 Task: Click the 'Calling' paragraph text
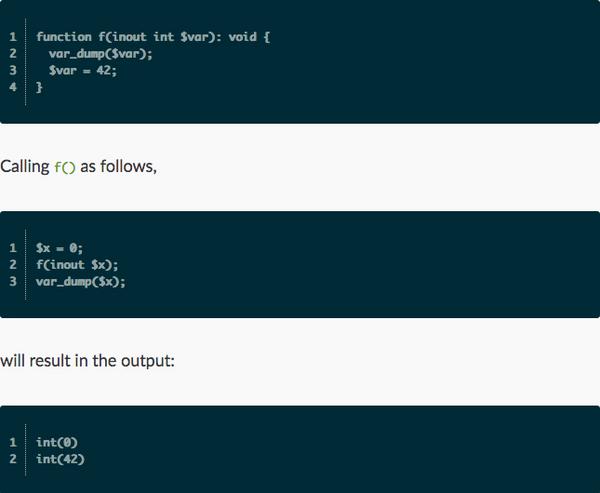pyautogui.click(x=25, y=167)
